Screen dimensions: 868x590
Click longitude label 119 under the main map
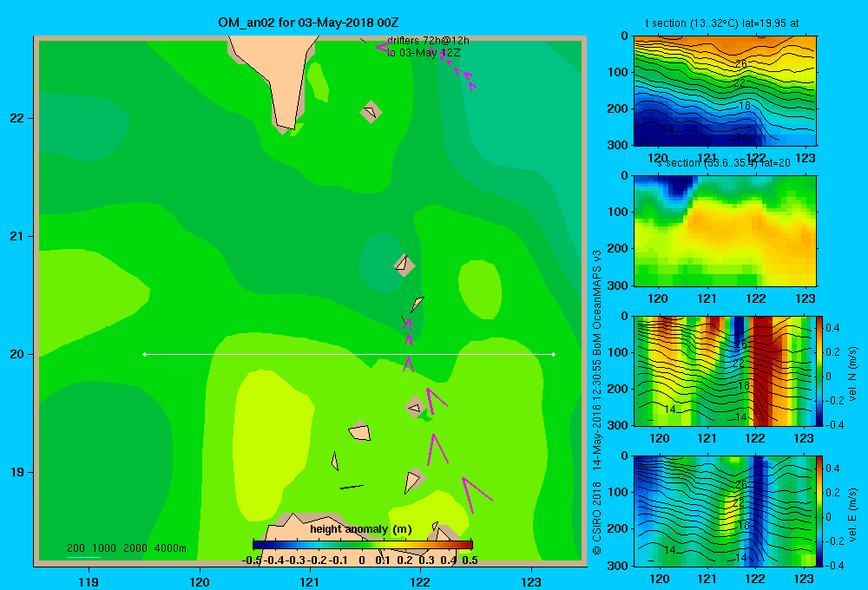89,581
